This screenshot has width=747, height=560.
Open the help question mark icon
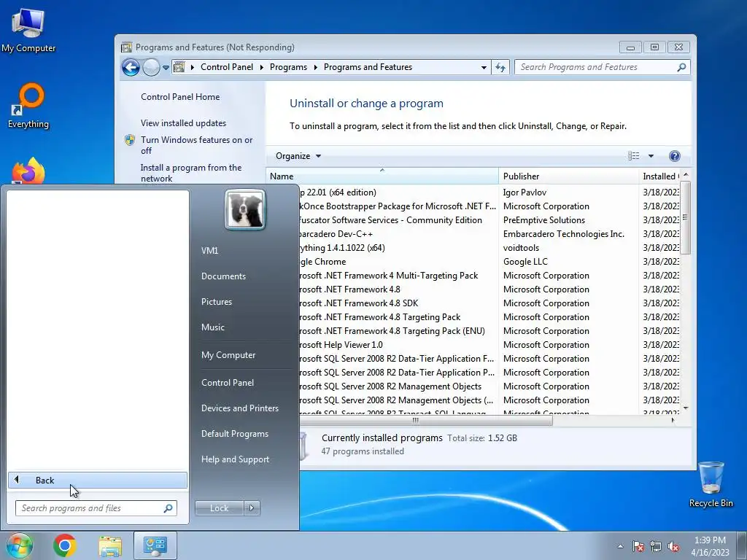point(675,156)
